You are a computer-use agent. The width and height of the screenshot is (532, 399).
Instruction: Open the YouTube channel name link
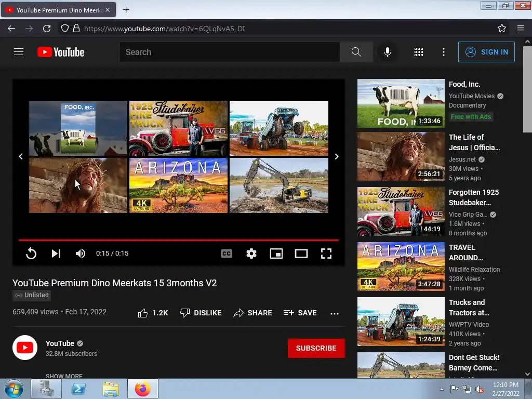60,343
